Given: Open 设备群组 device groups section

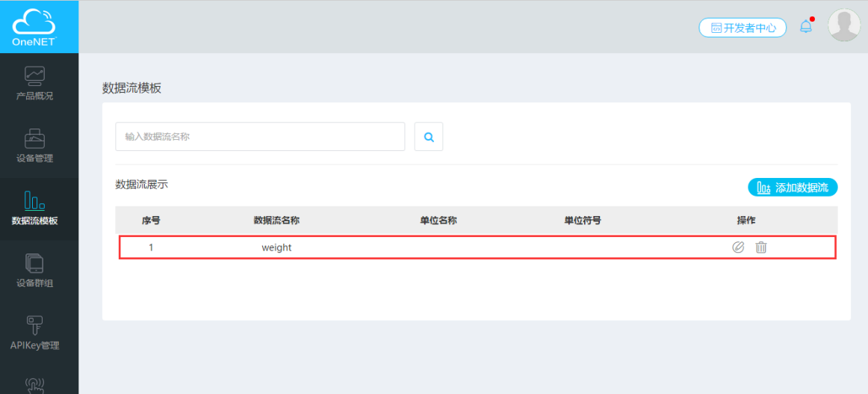Looking at the screenshot, I should pos(34,271).
